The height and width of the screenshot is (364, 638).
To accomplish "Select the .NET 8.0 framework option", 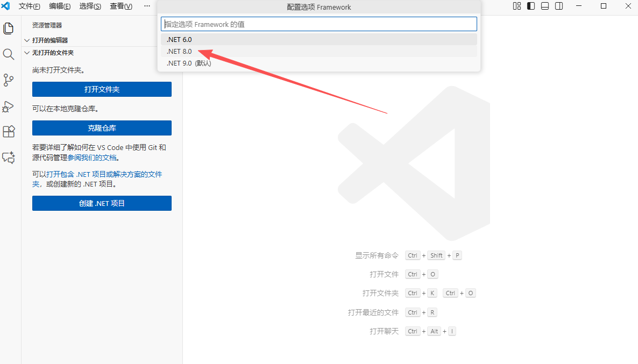I will pos(319,51).
